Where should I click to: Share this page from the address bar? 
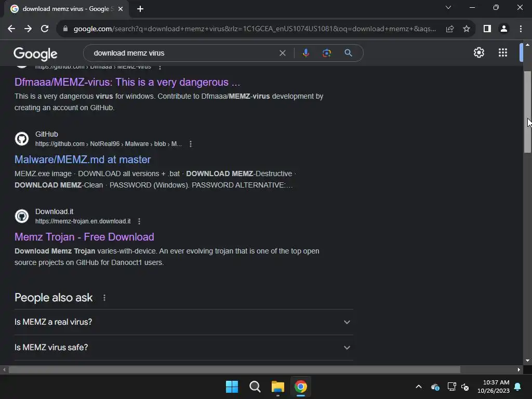450,29
